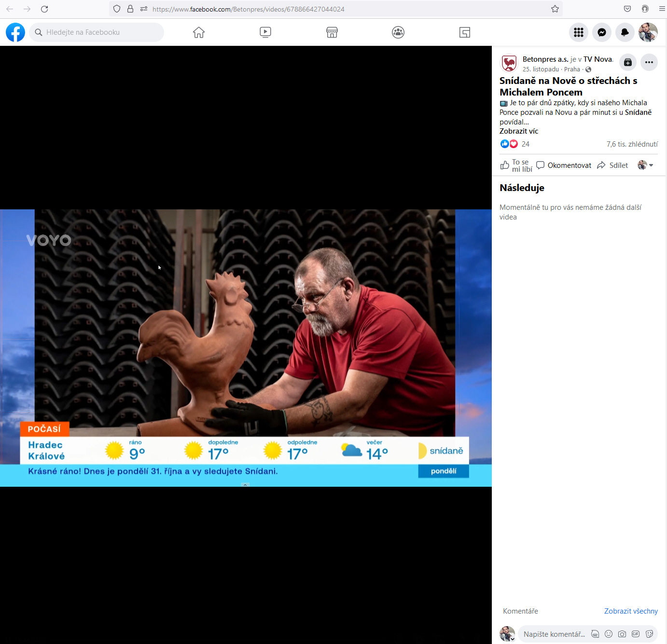Screen dimensions: 667x644
Task: Open TV Nova page link
Action: tap(598, 59)
